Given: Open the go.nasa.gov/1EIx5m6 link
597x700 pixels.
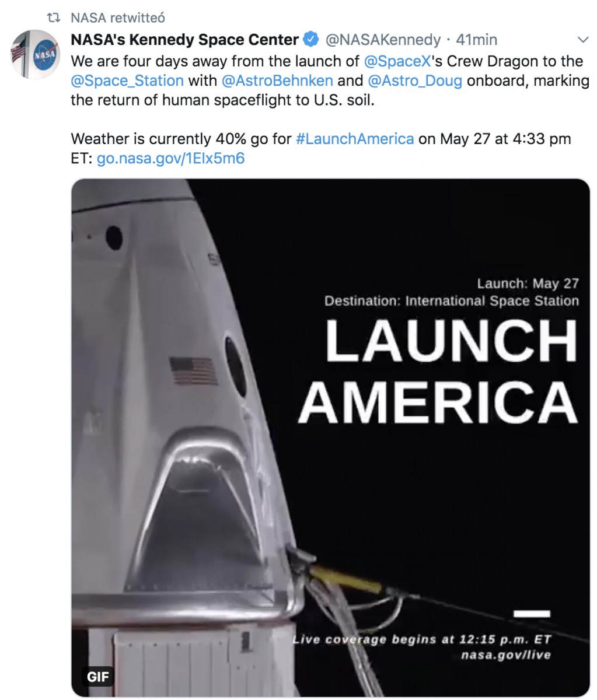Looking at the screenshot, I should [x=170, y=158].
